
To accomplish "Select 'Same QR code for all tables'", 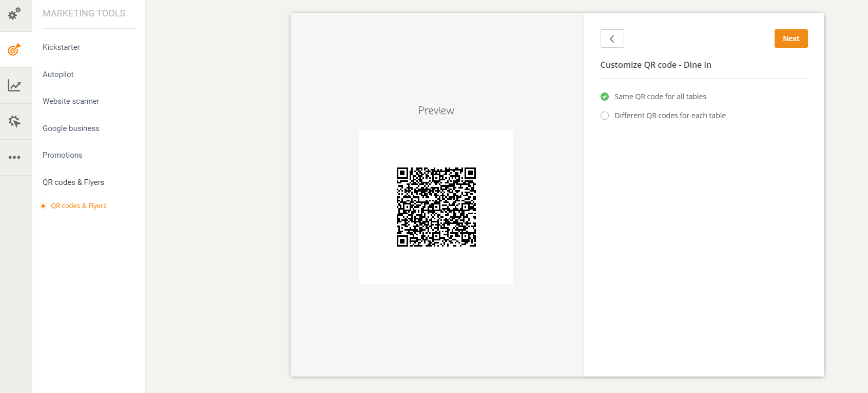I will point(605,97).
